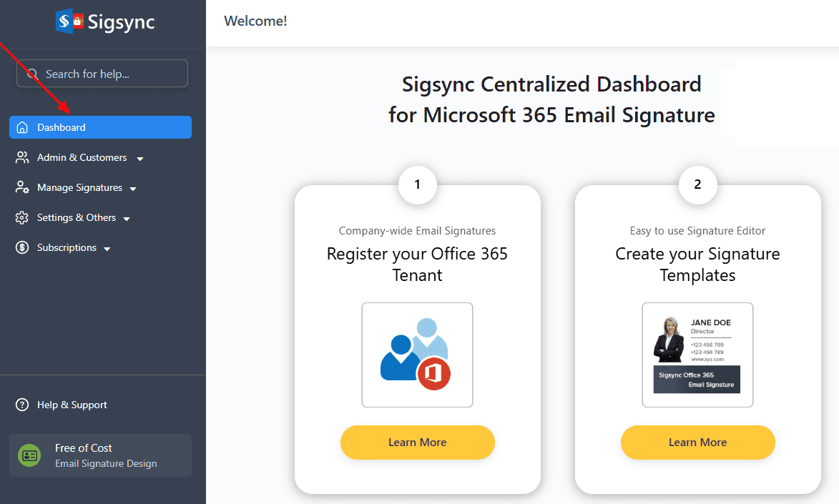Click Learn More under Create your Signature Templates
The image size is (839, 504).
coord(697,443)
